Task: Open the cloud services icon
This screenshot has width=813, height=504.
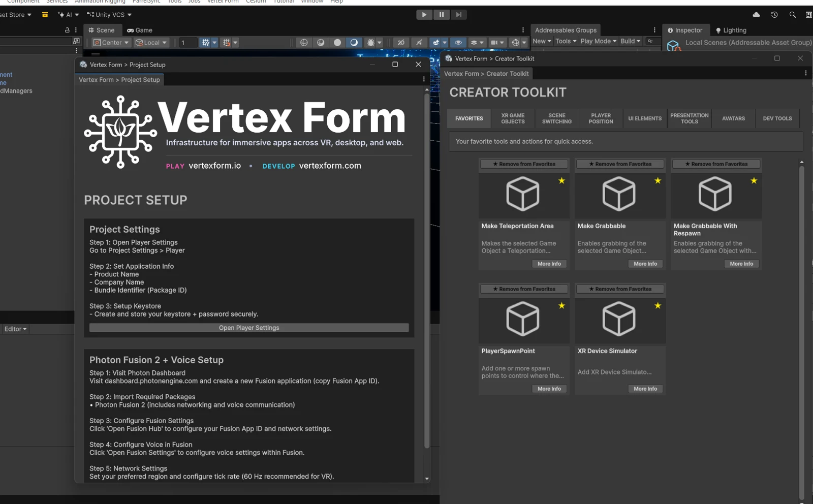Action: tap(756, 15)
